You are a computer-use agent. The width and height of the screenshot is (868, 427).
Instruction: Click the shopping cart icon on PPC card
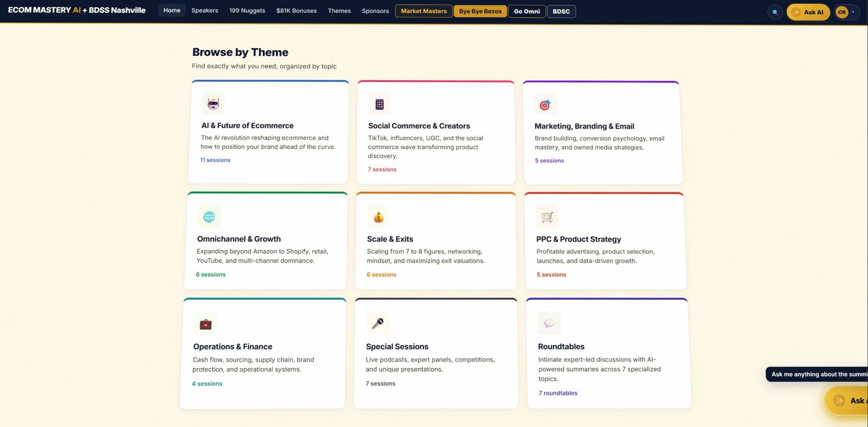[x=547, y=217]
